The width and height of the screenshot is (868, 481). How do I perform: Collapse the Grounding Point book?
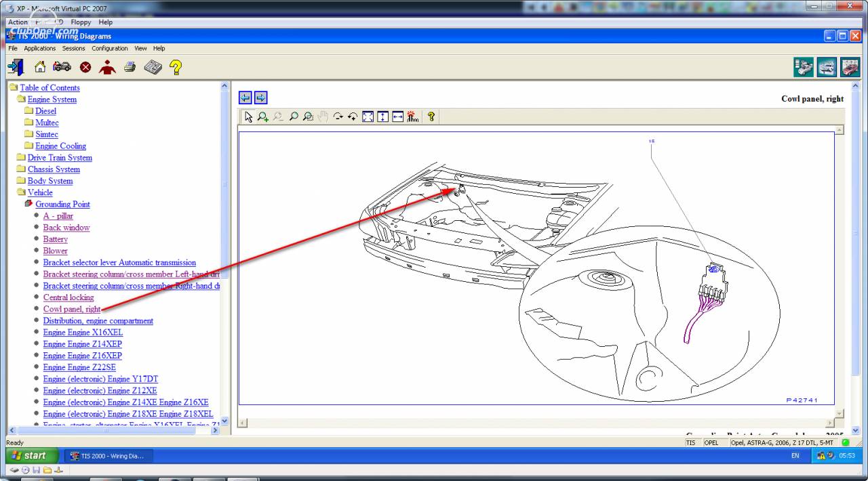pos(28,203)
